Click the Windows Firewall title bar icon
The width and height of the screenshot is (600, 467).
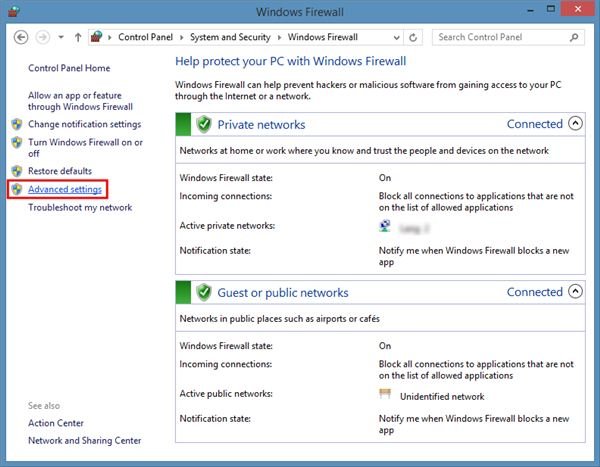[x=14, y=11]
